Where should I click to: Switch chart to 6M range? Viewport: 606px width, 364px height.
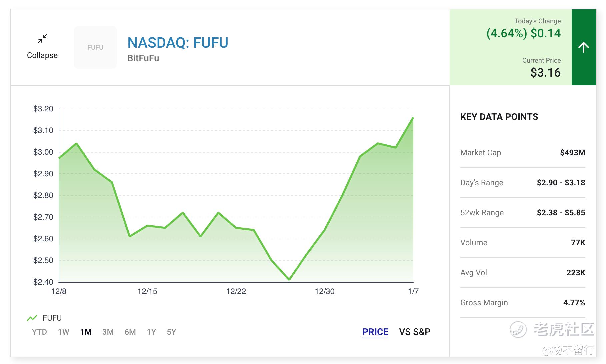pyautogui.click(x=130, y=332)
